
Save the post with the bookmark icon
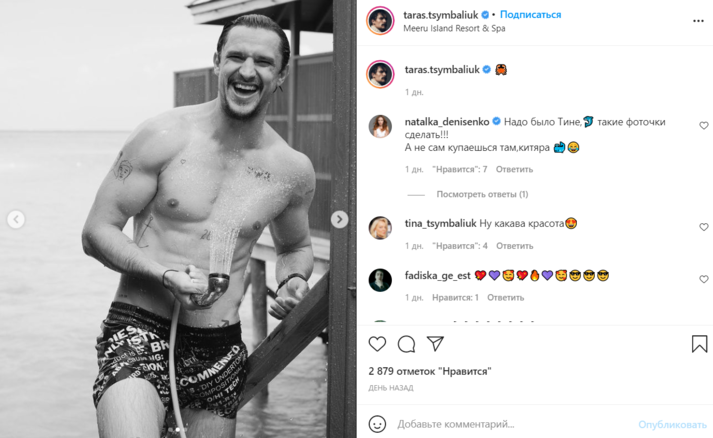pos(699,344)
